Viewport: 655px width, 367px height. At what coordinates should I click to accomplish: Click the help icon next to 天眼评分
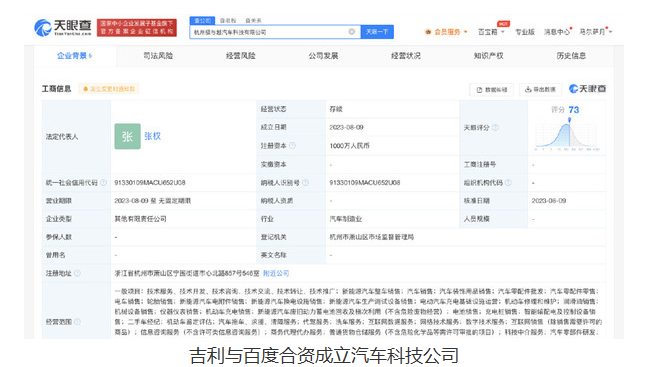[x=495, y=127]
